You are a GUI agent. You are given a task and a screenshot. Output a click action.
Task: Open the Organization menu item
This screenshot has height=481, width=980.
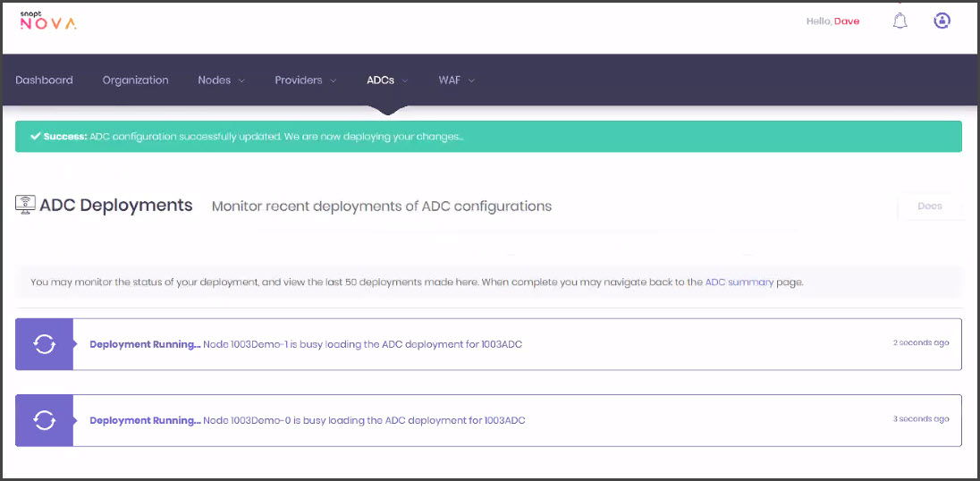pyautogui.click(x=135, y=80)
